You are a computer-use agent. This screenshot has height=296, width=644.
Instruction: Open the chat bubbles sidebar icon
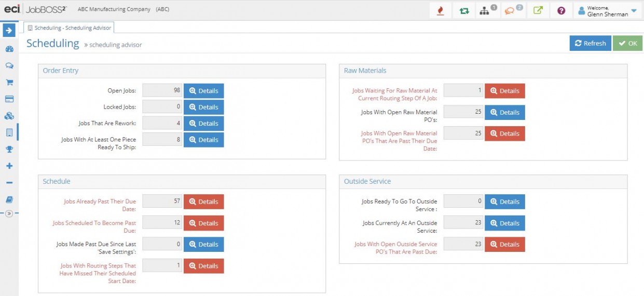[9, 66]
